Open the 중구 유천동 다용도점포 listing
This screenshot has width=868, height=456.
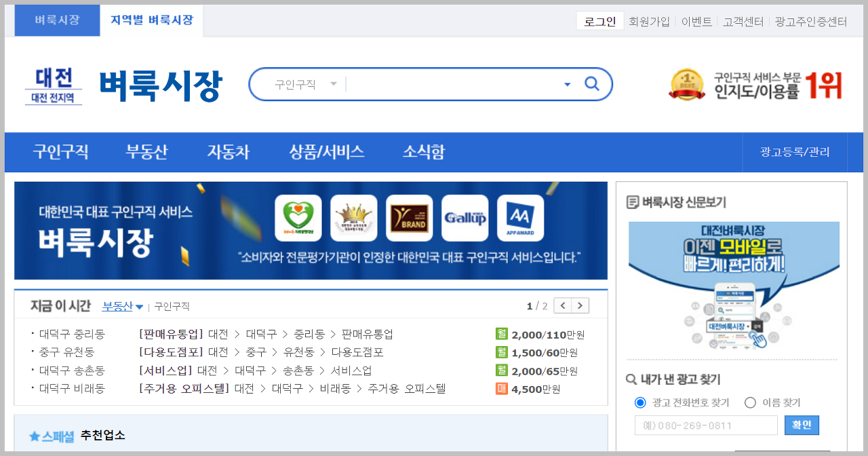(261, 352)
